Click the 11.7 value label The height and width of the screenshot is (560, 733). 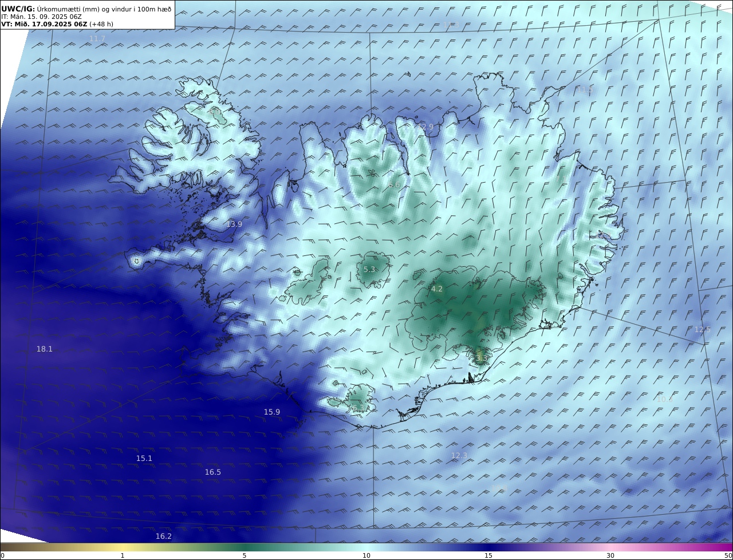pyautogui.click(x=97, y=39)
